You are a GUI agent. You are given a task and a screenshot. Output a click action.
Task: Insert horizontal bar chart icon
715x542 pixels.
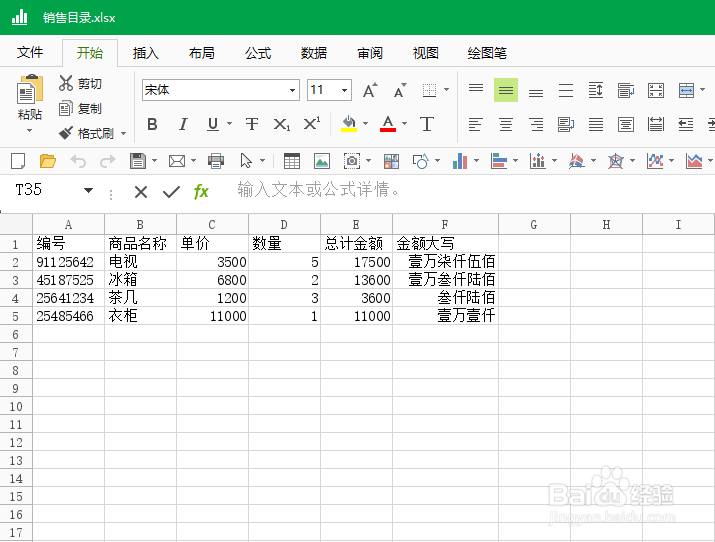pyautogui.click(x=499, y=161)
